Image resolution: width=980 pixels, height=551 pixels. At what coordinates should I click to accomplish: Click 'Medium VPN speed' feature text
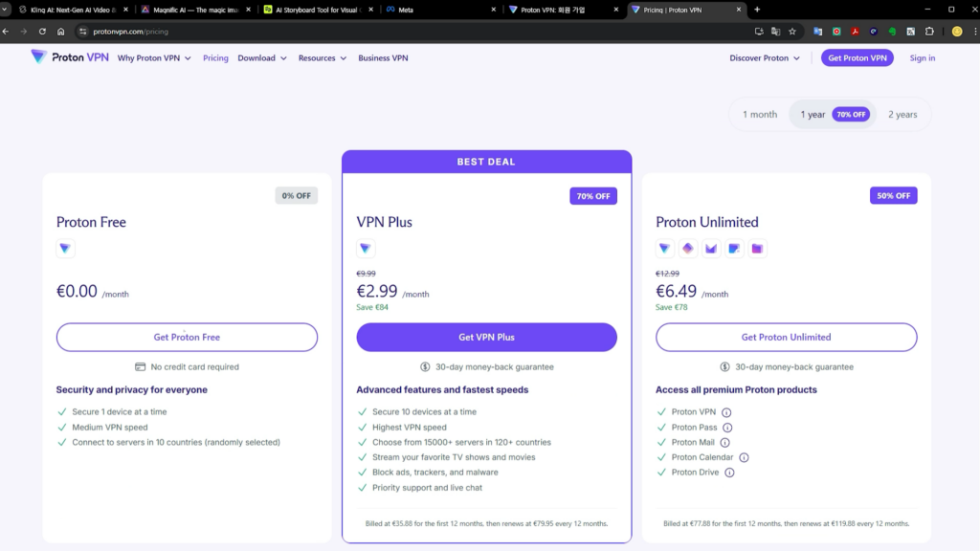(109, 428)
